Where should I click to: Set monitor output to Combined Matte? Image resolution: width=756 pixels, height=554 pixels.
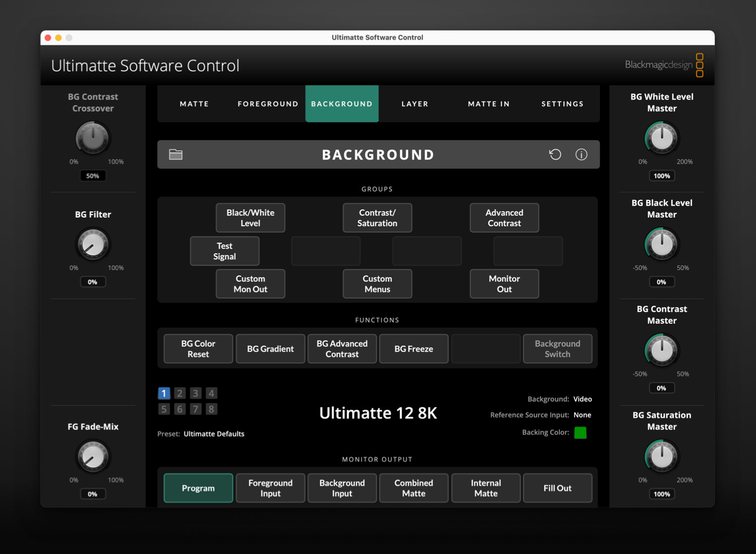(x=413, y=488)
